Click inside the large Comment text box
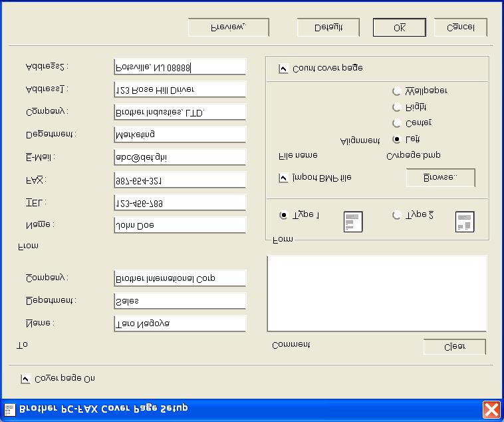This screenshot has width=504, height=422. point(377,294)
